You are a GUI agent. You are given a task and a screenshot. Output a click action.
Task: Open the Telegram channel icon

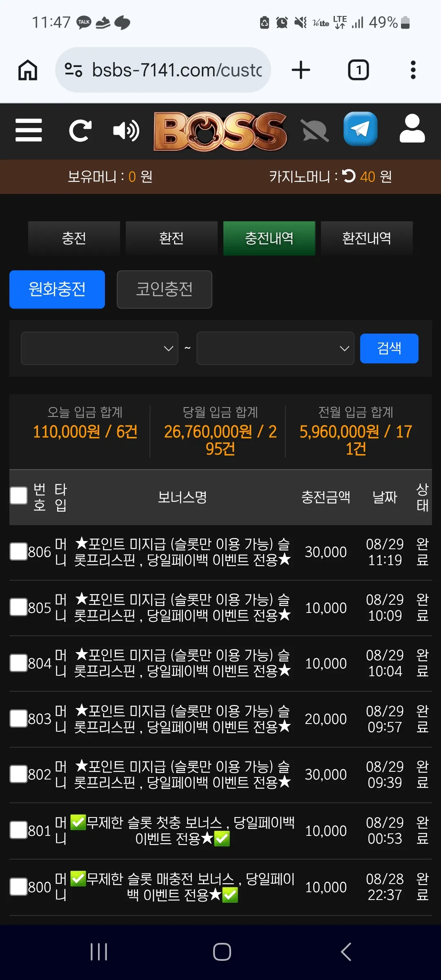360,129
